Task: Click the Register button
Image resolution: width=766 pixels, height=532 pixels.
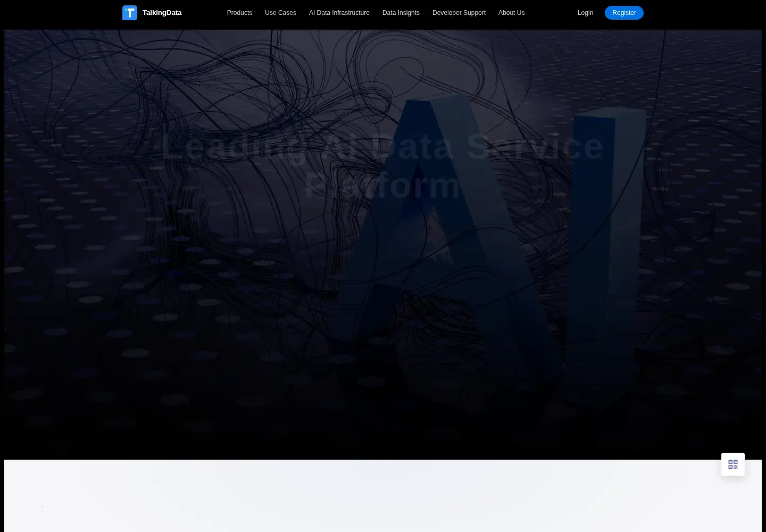Action: click(x=624, y=13)
